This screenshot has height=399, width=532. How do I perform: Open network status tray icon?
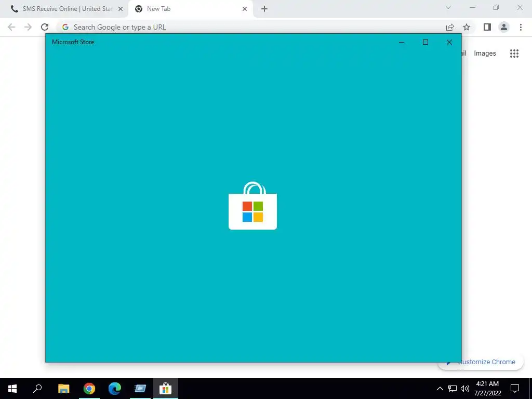pyautogui.click(x=453, y=389)
